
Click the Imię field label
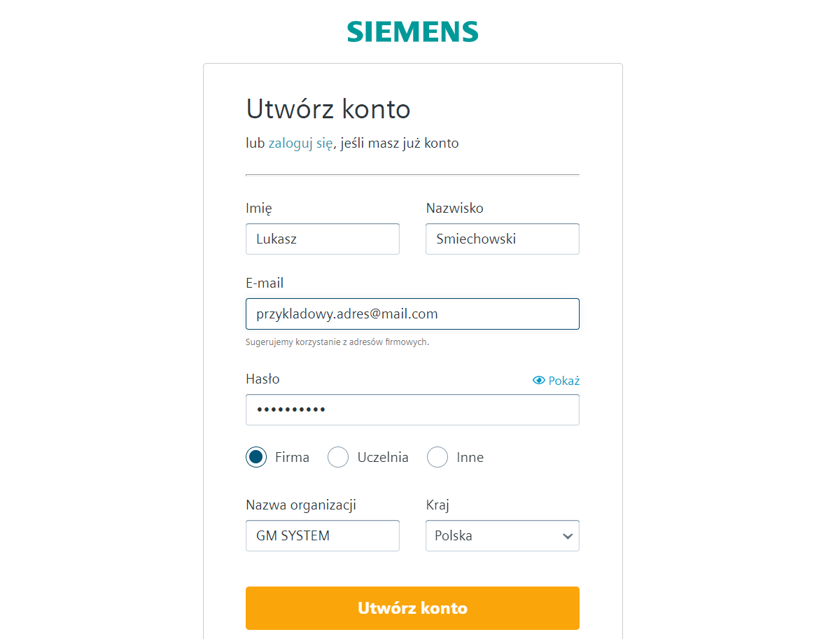[259, 209]
